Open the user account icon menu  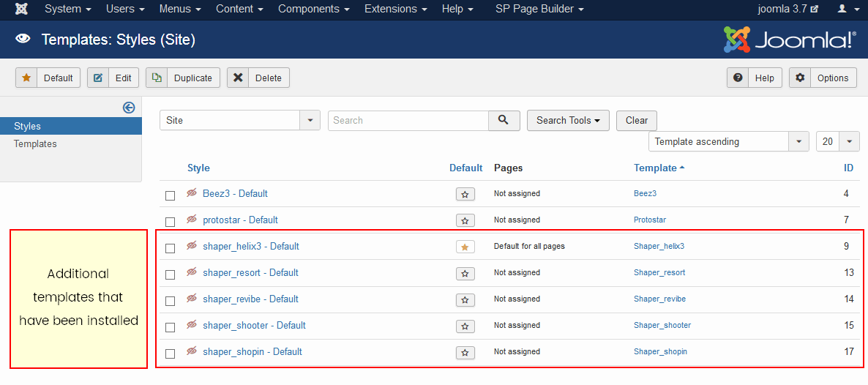click(x=845, y=10)
